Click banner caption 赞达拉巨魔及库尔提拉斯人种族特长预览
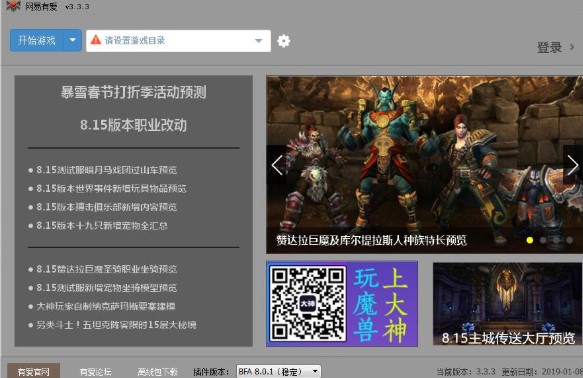This screenshot has width=583, height=378. click(371, 240)
